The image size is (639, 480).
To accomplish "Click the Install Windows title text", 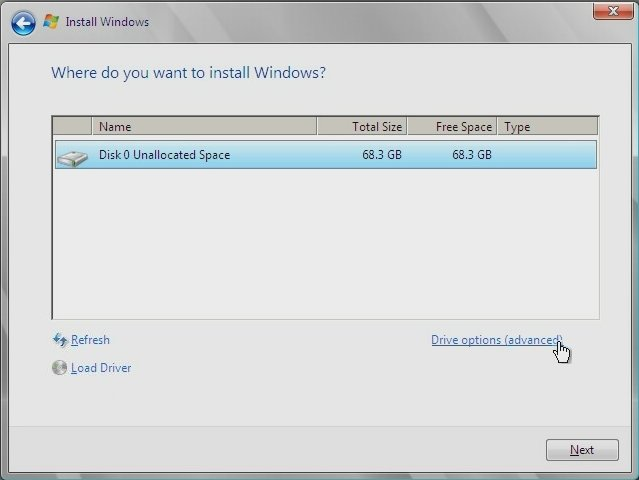I will [x=107, y=22].
